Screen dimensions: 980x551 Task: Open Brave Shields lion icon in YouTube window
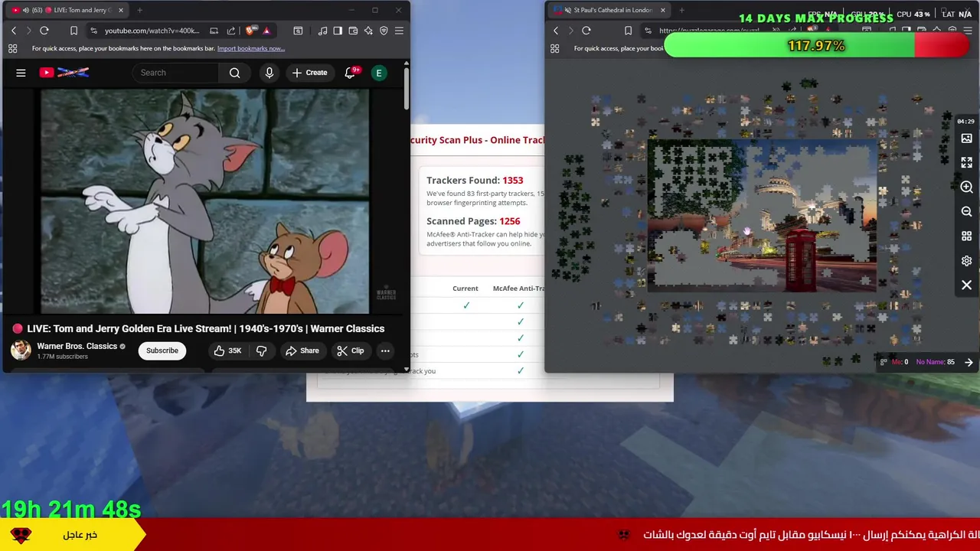click(x=250, y=31)
